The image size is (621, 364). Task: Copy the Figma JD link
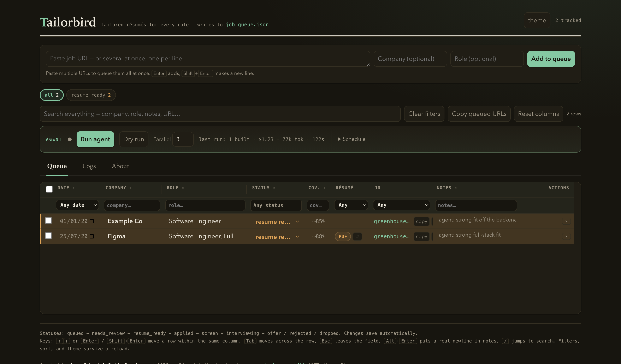[x=421, y=236]
